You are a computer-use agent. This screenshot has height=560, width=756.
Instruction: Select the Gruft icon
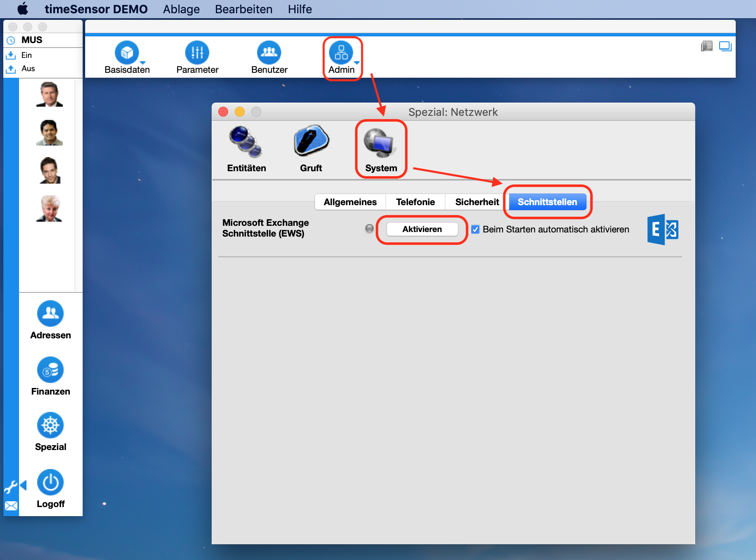click(311, 141)
